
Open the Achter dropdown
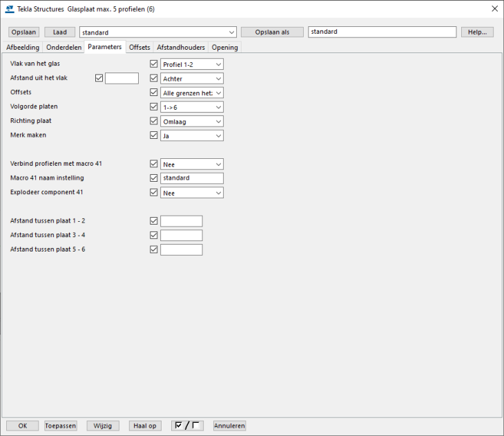(192, 79)
